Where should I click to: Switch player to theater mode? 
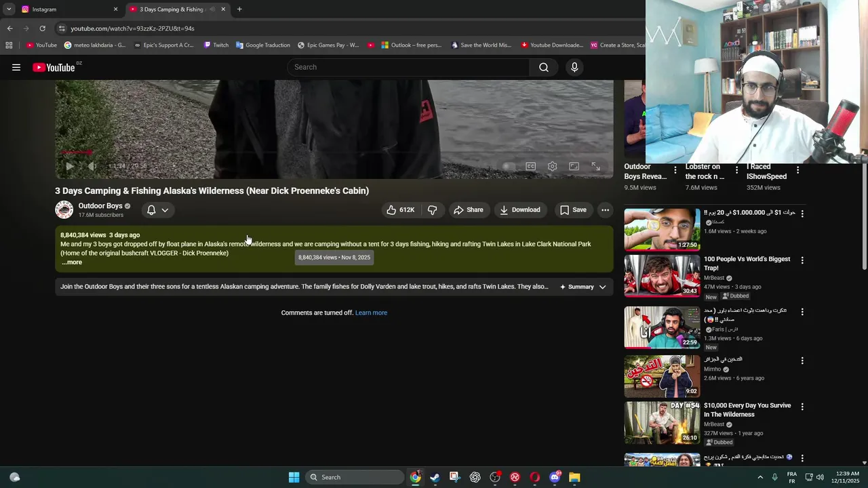tap(574, 166)
